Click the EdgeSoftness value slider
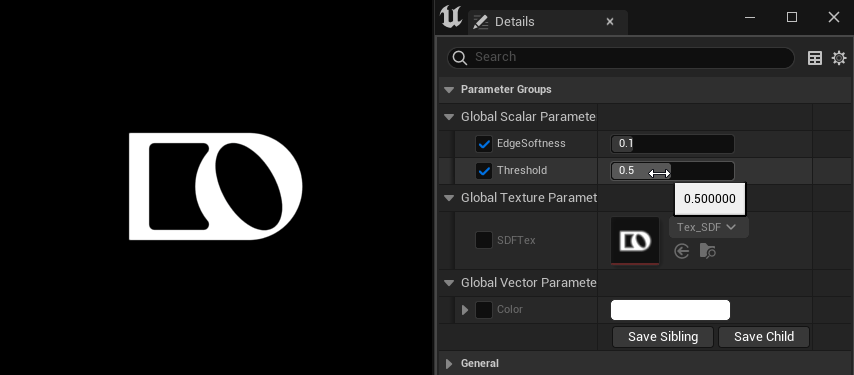Image resolution: width=854 pixels, height=375 pixels. coord(673,144)
